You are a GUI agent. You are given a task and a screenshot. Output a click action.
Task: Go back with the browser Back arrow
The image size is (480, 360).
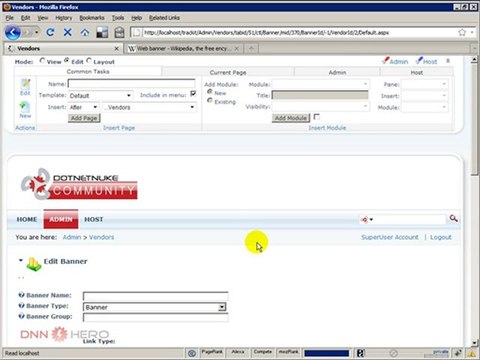(x=13, y=32)
